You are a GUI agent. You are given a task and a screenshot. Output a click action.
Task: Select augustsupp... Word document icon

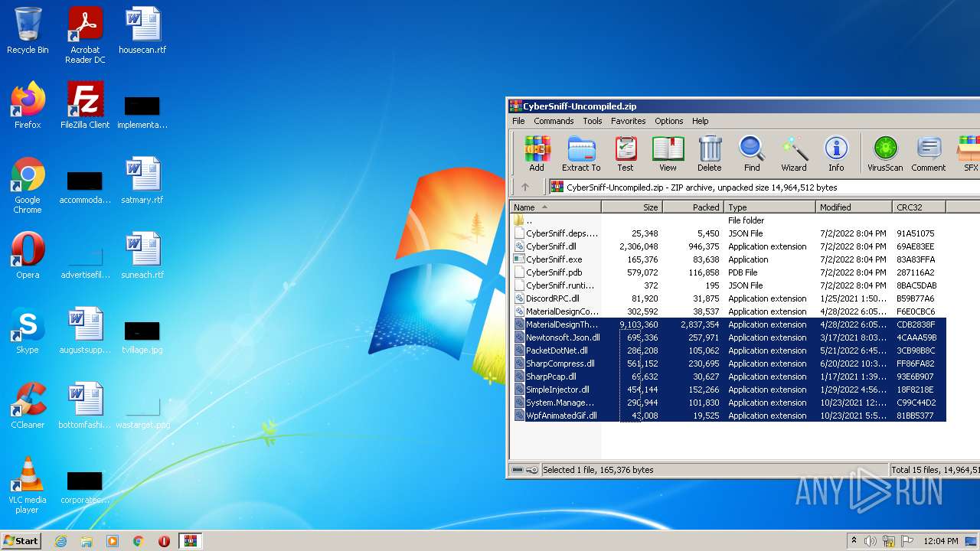pyautogui.click(x=85, y=331)
